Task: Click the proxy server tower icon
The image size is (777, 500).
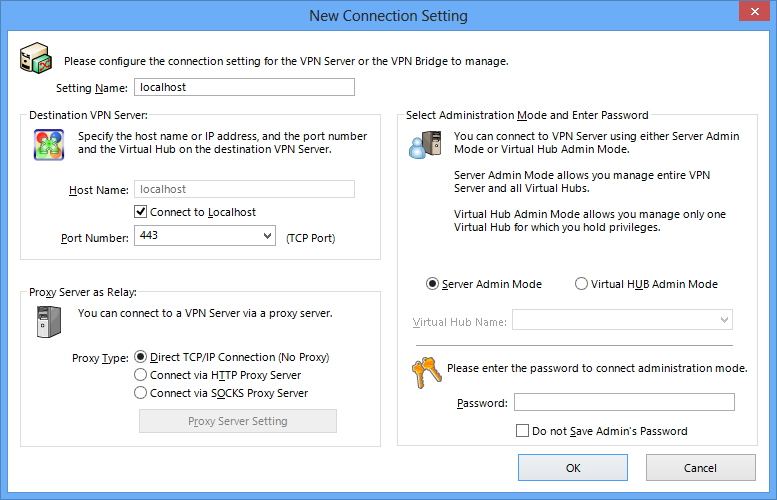Action: pyautogui.click(x=49, y=322)
